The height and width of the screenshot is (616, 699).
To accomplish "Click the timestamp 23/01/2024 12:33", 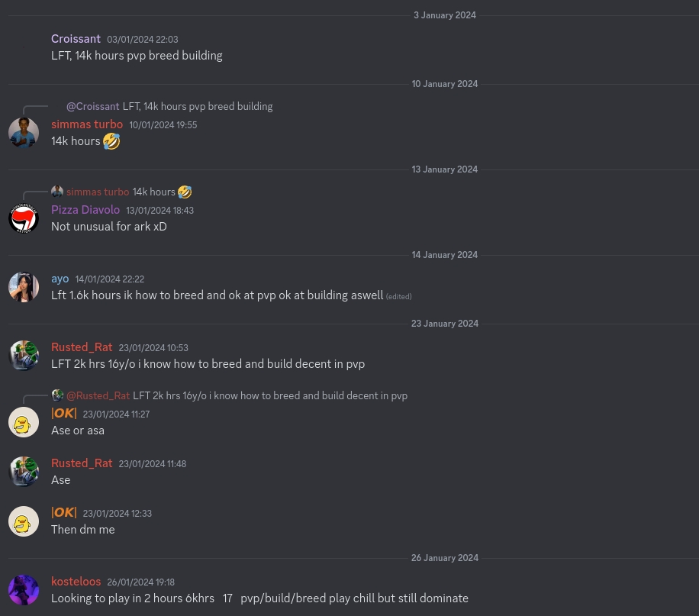I will [117, 514].
